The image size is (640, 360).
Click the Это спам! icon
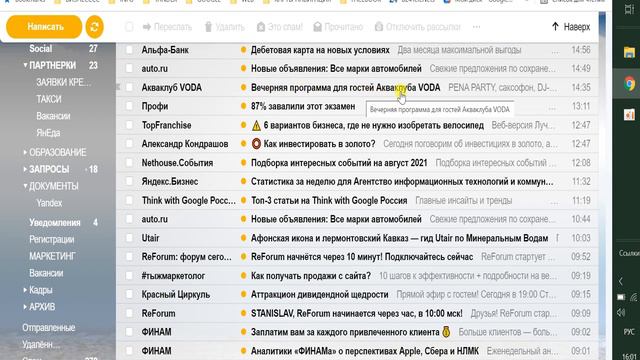(x=261, y=27)
